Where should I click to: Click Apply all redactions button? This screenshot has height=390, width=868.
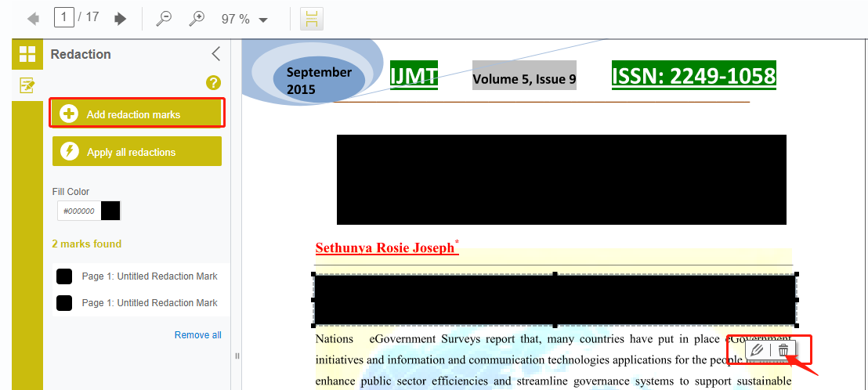pos(137,152)
